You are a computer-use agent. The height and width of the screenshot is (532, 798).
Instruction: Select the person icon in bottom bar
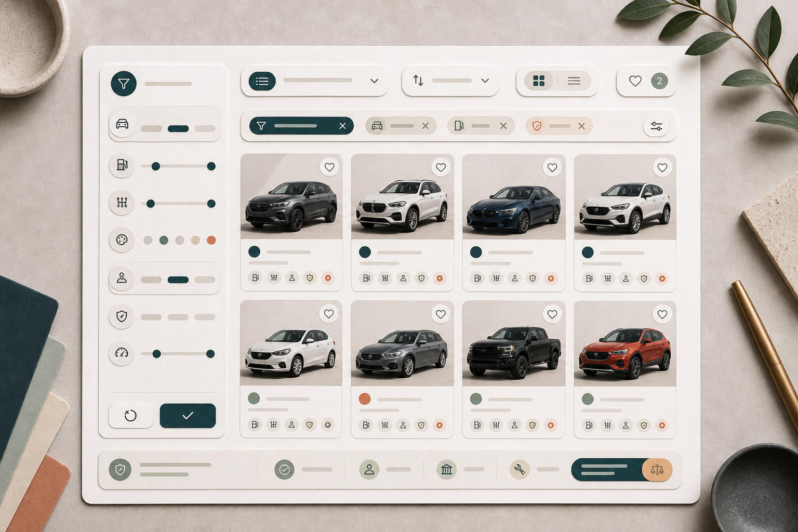point(369,469)
